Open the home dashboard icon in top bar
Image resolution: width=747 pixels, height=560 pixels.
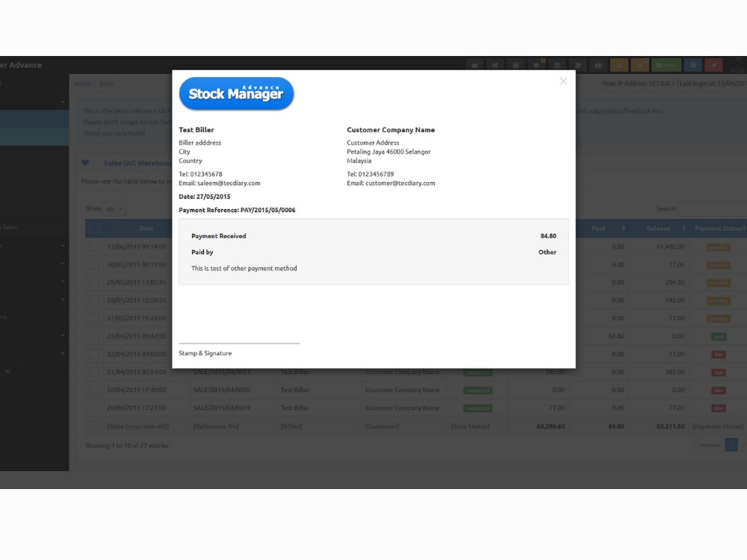tap(474, 65)
